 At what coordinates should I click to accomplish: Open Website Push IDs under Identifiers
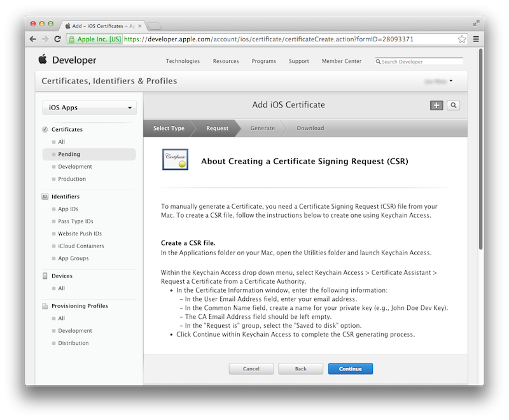click(80, 234)
